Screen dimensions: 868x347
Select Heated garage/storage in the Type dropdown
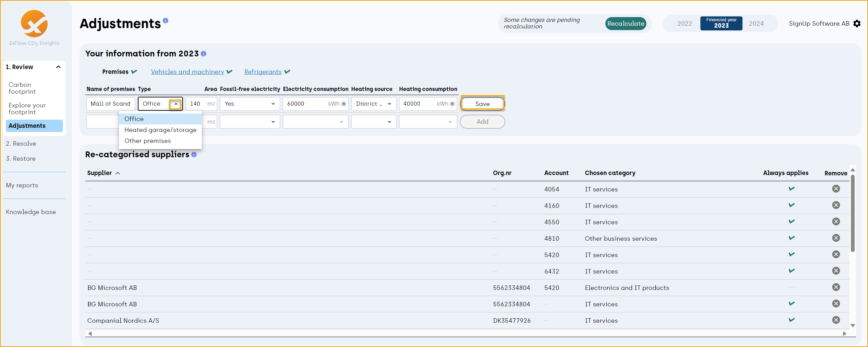pyautogui.click(x=160, y=130)
